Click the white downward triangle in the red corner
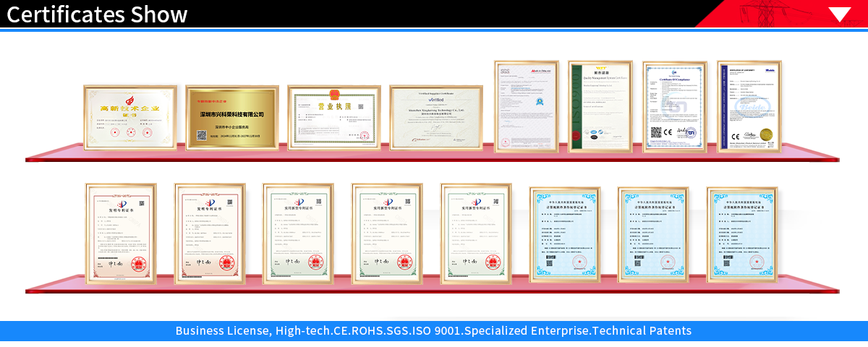Viewport: 868px width, 347px height. click(840, 14)
